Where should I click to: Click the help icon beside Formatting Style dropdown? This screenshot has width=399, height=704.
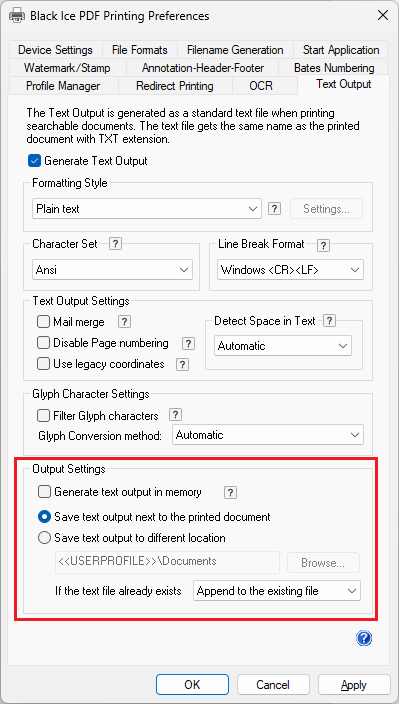coord(275,208)
